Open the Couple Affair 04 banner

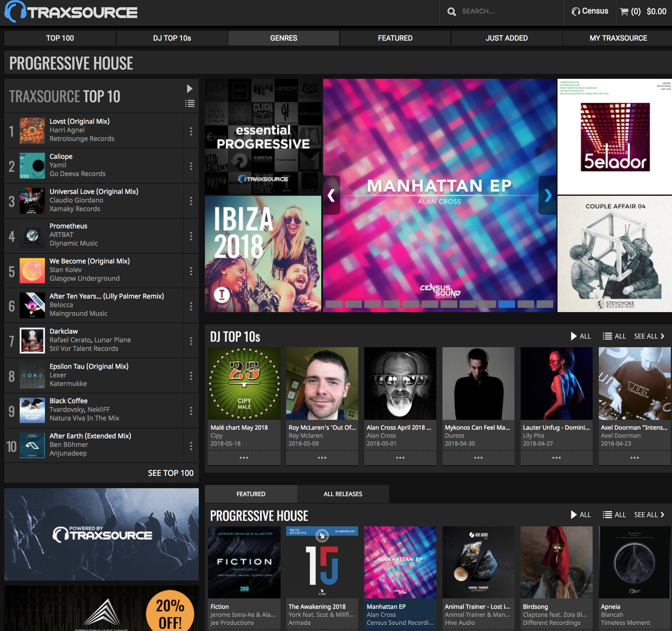click(x=614, y=254)
